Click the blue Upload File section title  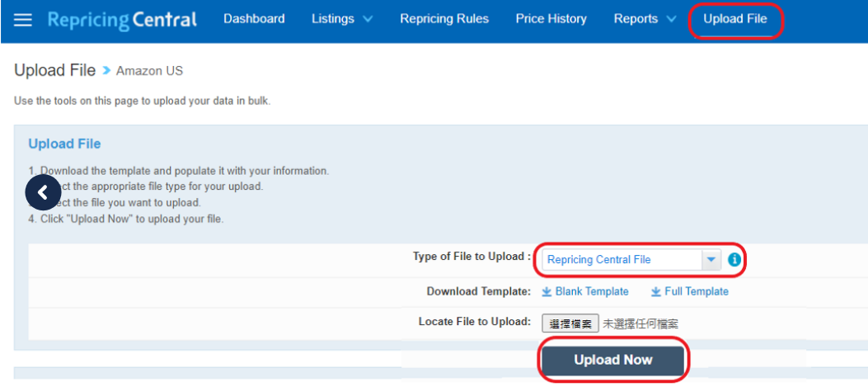[65, 144]
